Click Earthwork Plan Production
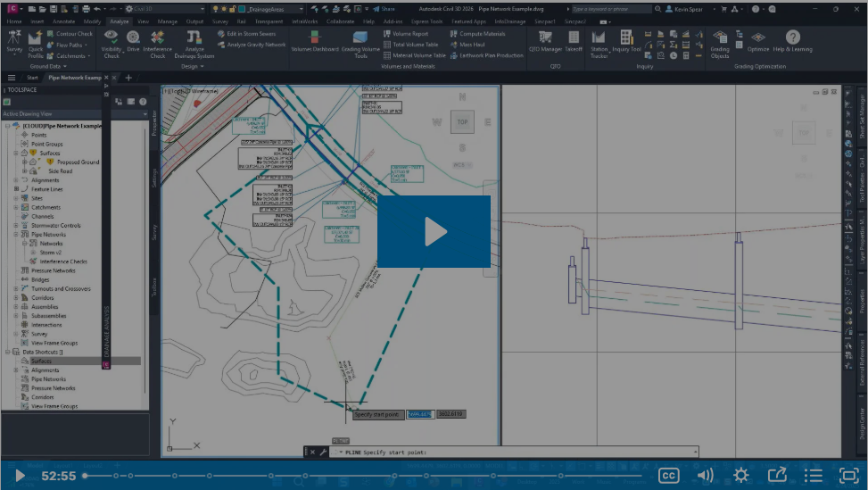Viewport: 868px width, 490px height. pos(486,55)
